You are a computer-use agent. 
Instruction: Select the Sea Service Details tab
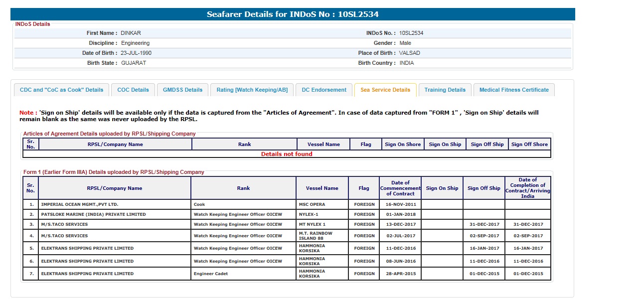click(385, 90)
